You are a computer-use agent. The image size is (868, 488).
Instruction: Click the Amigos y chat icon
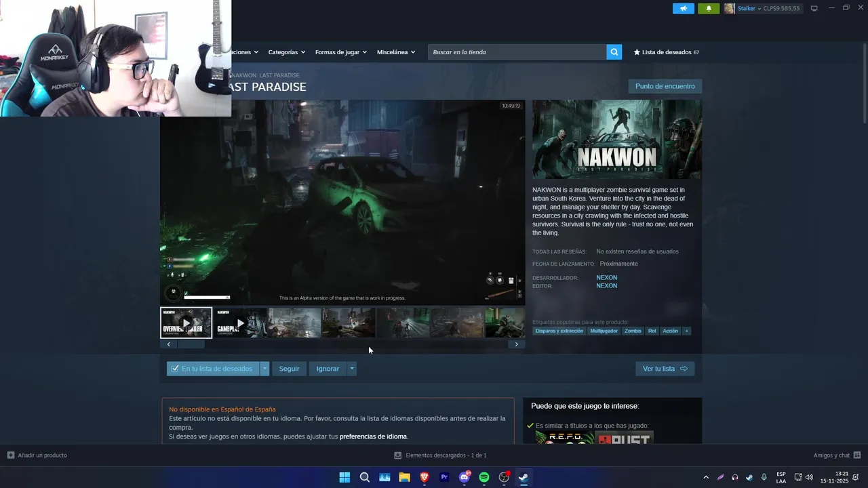pos(857,455)
